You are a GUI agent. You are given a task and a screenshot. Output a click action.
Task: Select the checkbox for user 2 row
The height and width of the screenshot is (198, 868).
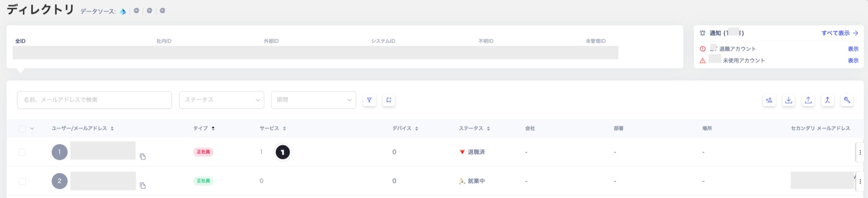tap(22, 181)
